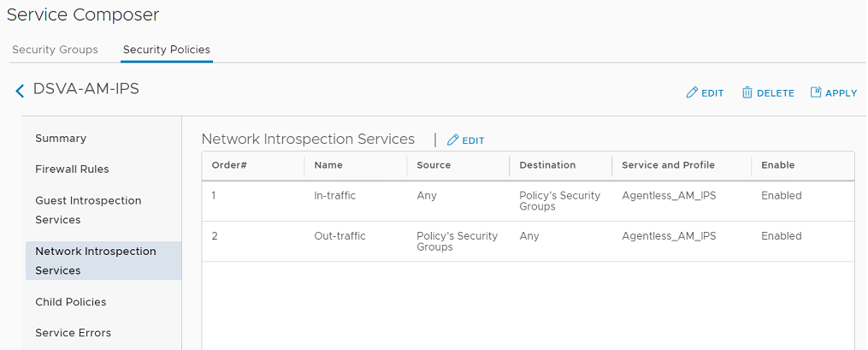Click the back chevron beside DSVA-AM-IPS
Image resolution: width=868 pixels, height=350 pixels.
(20, 91)
